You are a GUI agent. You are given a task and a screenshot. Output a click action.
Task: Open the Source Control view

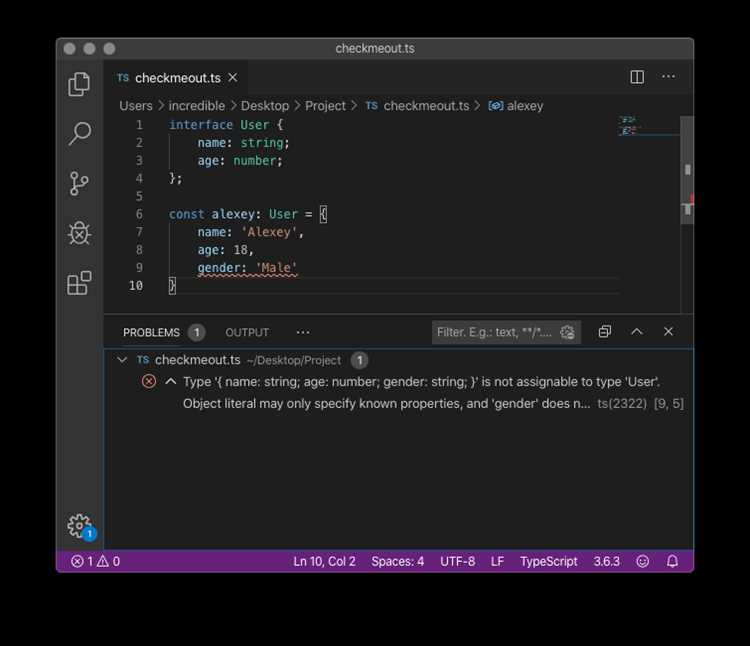79,184
